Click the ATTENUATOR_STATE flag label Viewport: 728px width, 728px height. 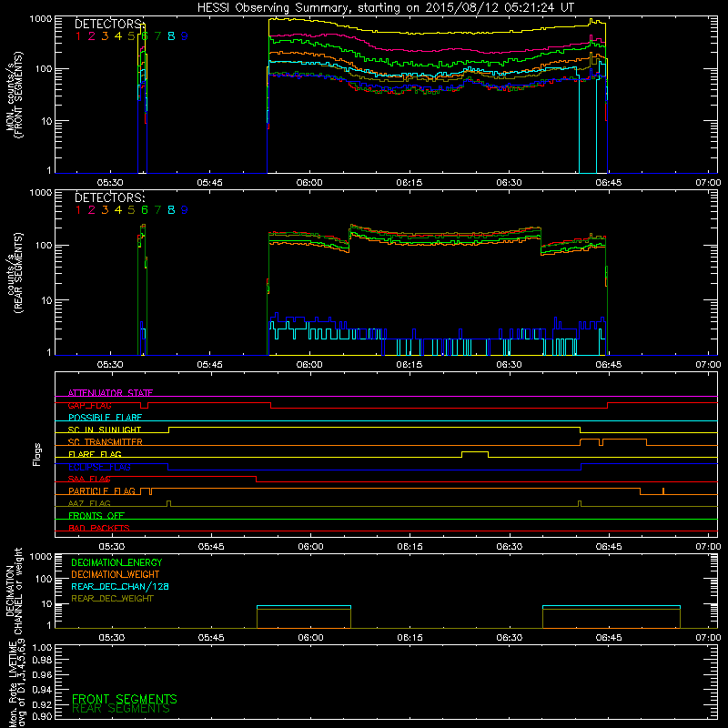click(x=110, y=393)
